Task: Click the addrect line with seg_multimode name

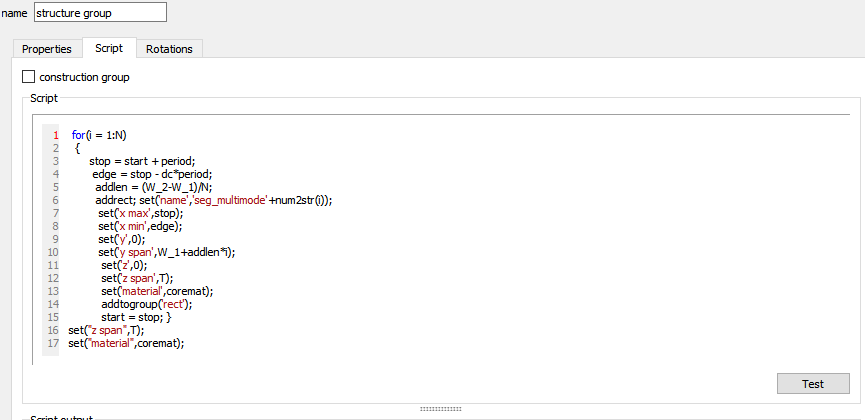Action: tap(213, 200)
